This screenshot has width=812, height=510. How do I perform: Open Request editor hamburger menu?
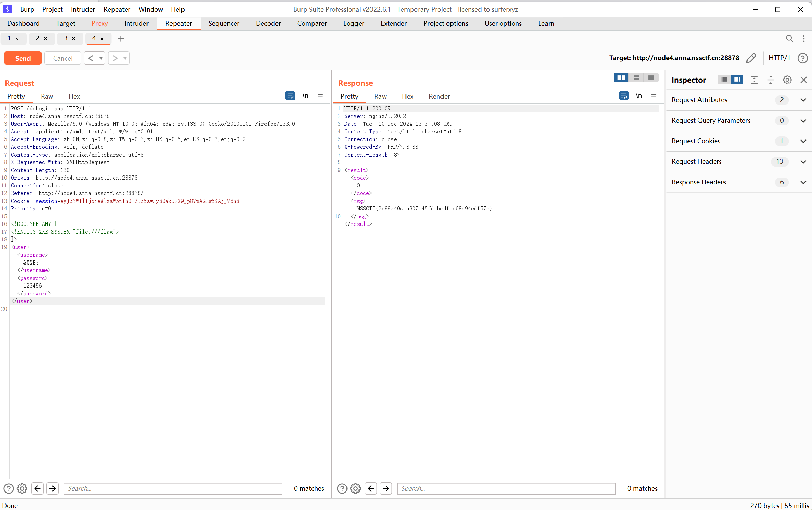point(320,96)
